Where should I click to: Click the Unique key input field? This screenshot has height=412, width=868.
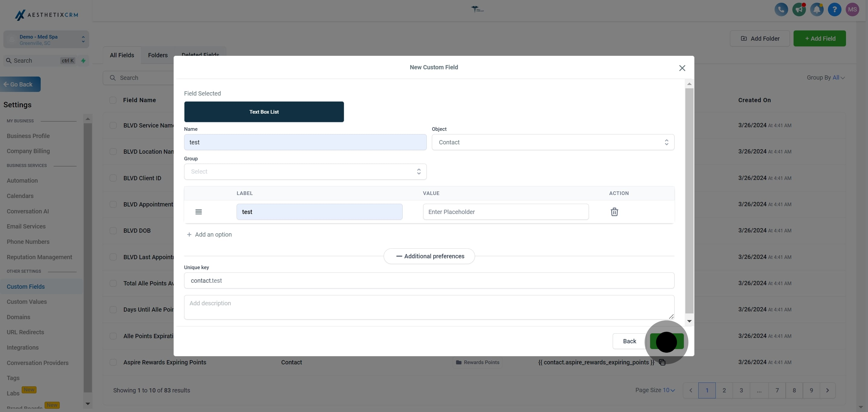coord(429,281)
